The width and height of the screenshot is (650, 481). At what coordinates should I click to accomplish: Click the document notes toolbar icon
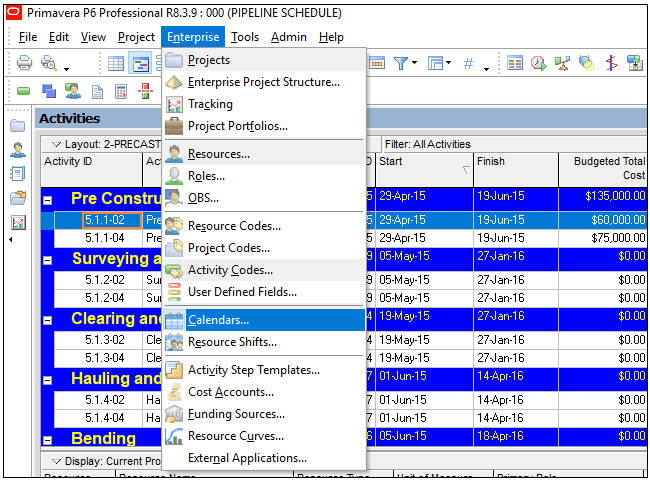click(x=97, y=92)
